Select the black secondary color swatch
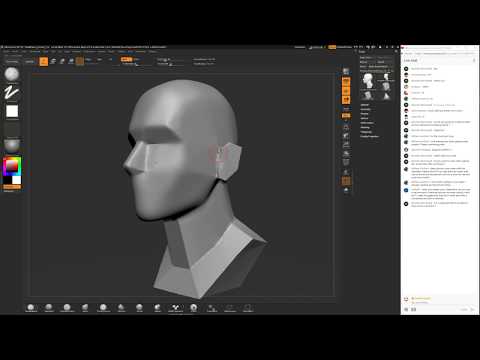Screen dimensions: 480x360 7,180
